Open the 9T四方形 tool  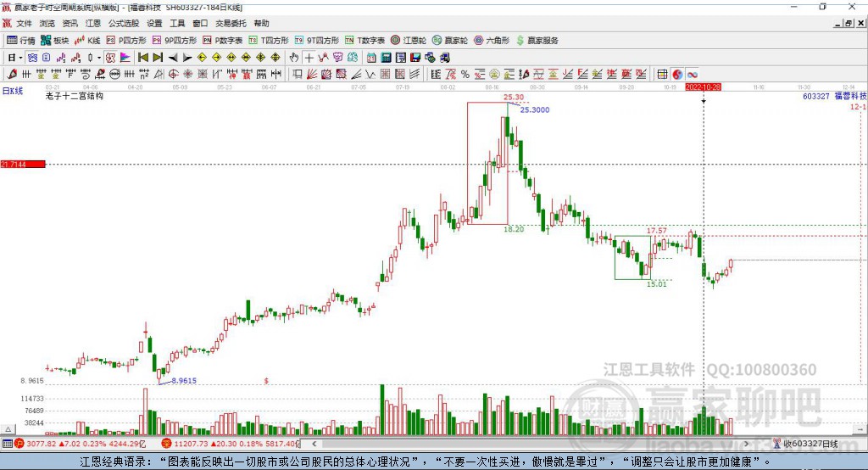(317, 41)
